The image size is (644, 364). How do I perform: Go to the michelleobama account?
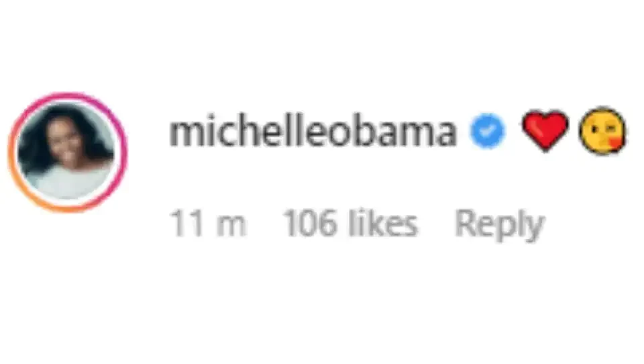click(x=313, y=132)
